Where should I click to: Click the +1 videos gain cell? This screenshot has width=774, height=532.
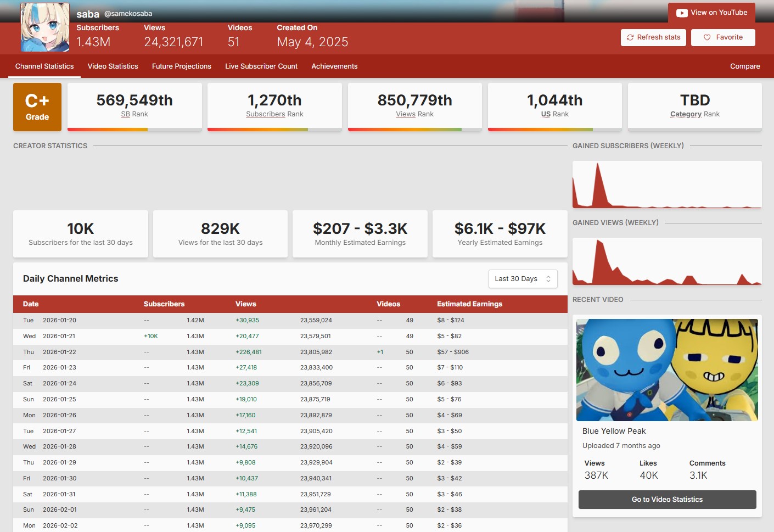[380, 352]
